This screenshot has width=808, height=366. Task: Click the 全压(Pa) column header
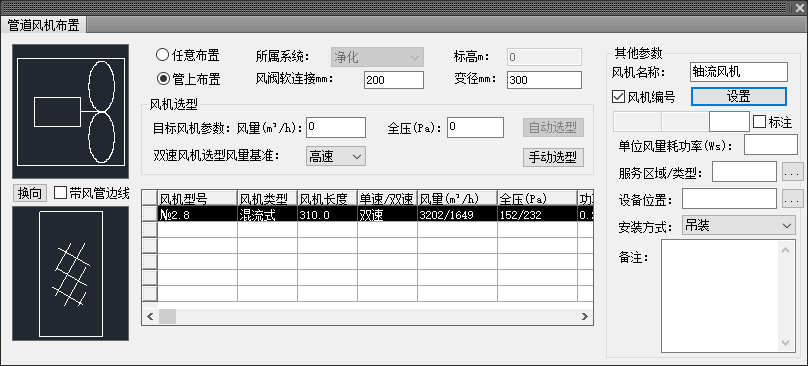(537, 198)
